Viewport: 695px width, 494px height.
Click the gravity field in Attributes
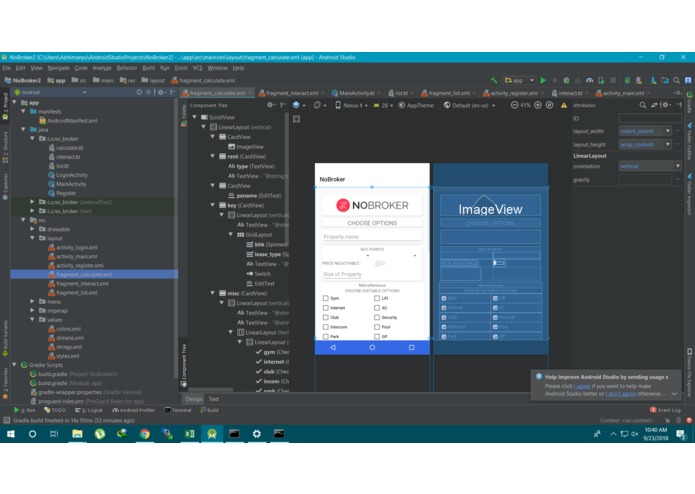[645, 179]
